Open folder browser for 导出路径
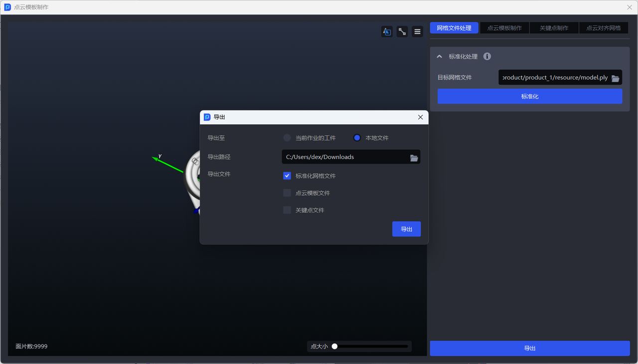638x364 pixels. point(414,158)
